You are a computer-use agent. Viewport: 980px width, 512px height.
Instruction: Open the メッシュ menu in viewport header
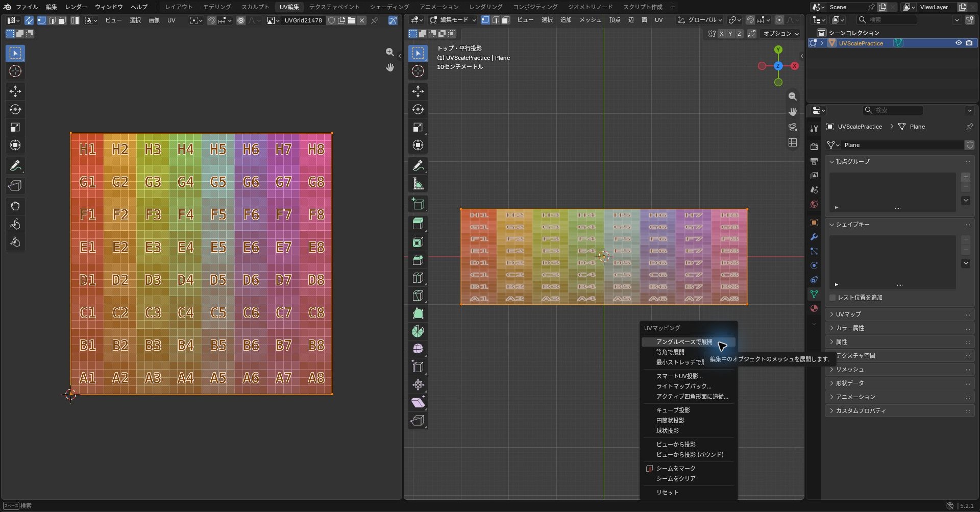point(590,20)
